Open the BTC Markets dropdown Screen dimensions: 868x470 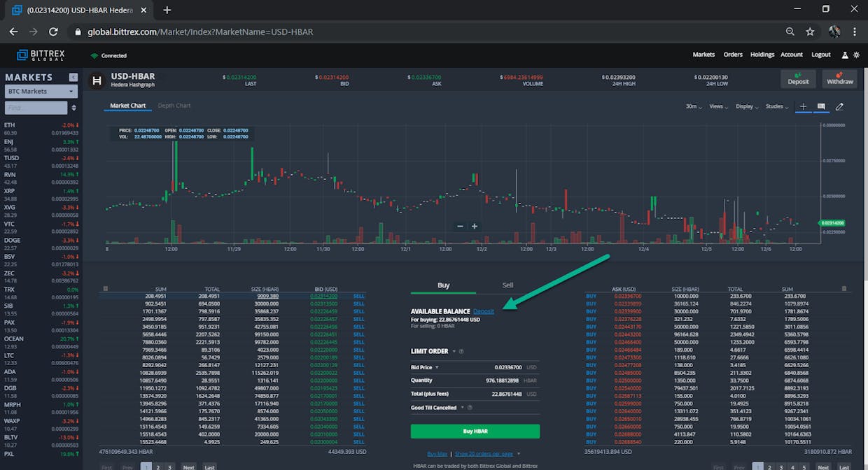click(x=41, y=91)
